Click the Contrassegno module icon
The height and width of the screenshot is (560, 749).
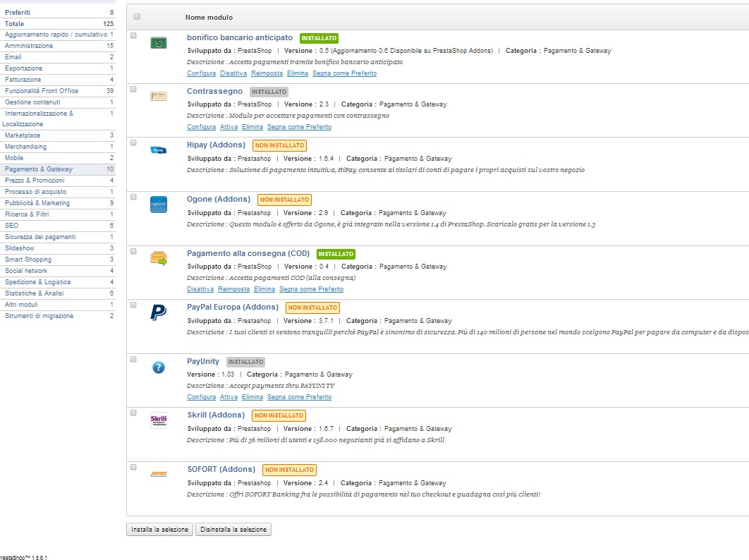pyautogui.click(x=159, y=97)
